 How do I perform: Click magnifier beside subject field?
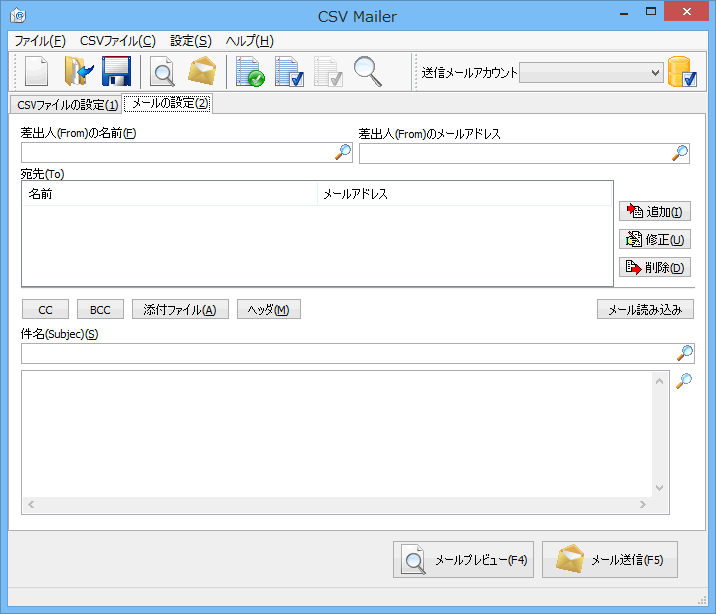(685, 353)
